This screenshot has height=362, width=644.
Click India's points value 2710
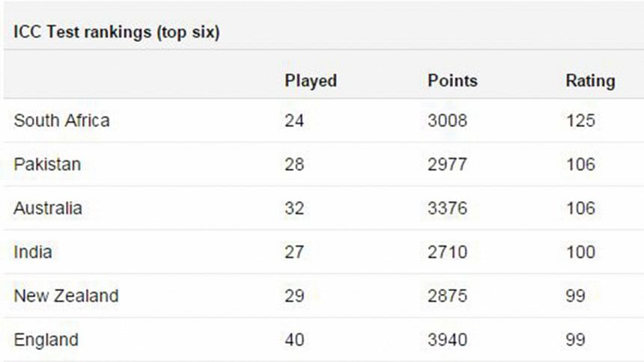447,252
